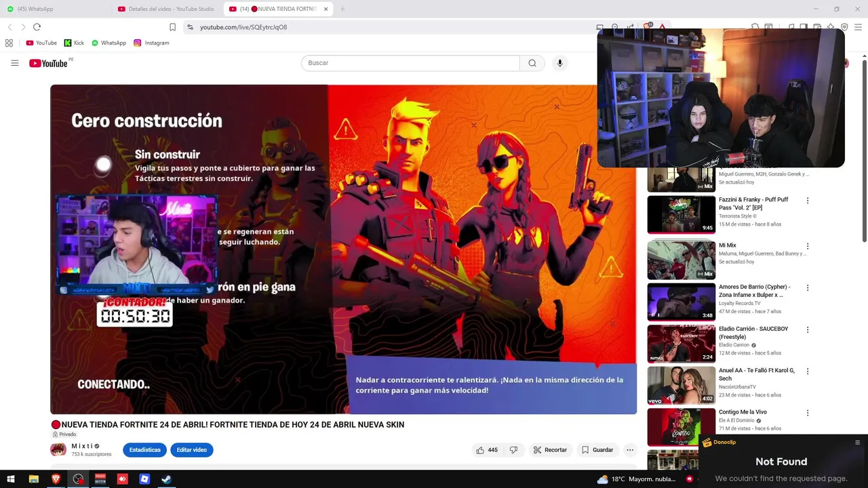Open Contigo Me la Vivo thumbnail

coord(681,427)
